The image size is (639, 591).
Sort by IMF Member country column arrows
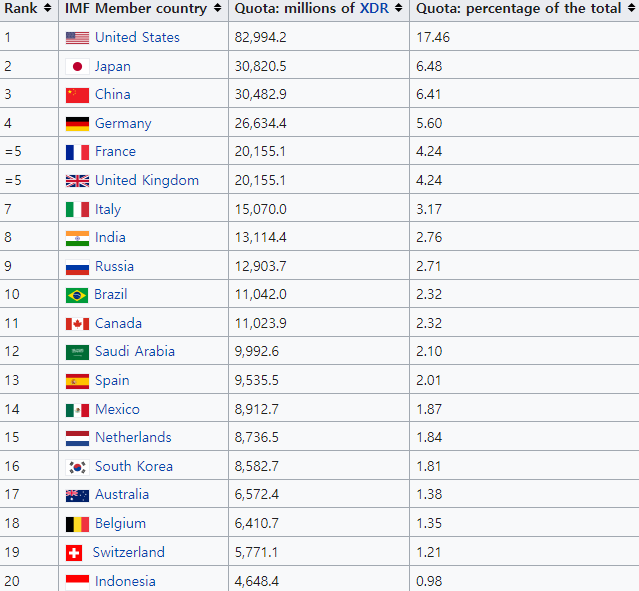(x=218, y=7)
